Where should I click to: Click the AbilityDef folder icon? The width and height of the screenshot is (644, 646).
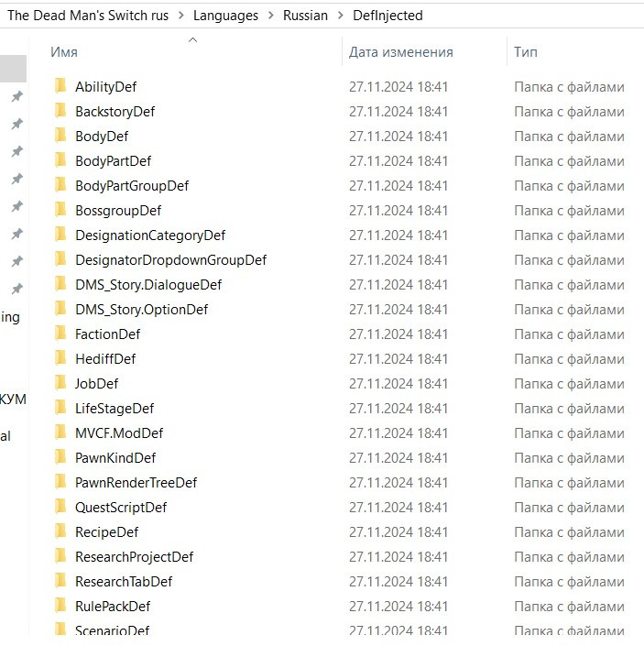(60, 86)
